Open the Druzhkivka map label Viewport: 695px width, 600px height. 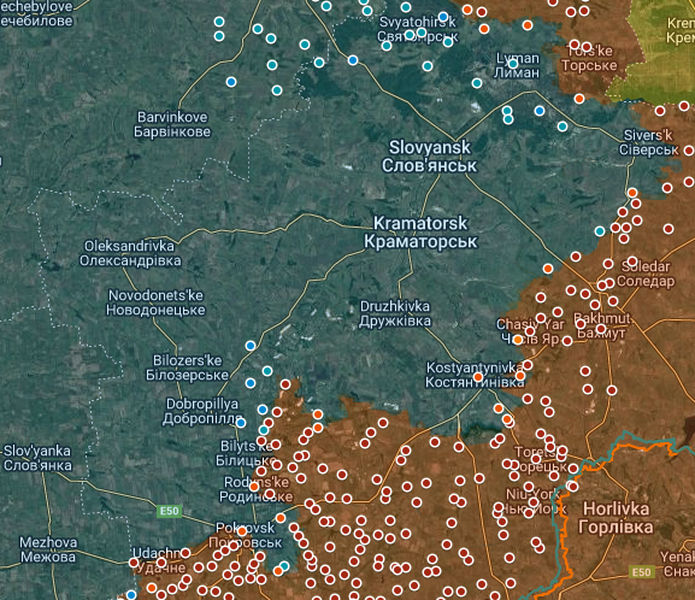(394, 313)
